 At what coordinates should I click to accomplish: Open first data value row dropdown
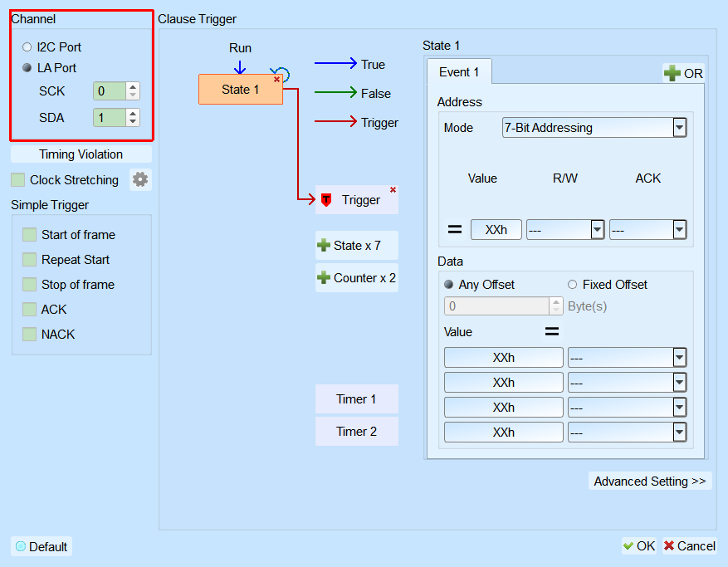(628, 358)
